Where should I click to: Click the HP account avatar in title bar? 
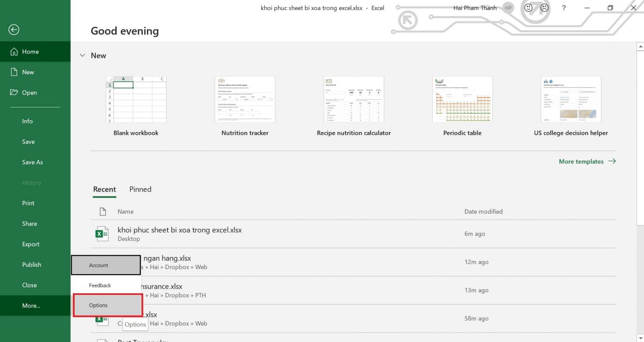508,8
